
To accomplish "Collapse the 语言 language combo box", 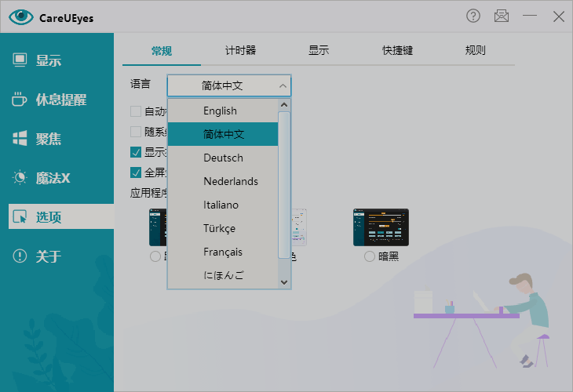I will point(229,85).
